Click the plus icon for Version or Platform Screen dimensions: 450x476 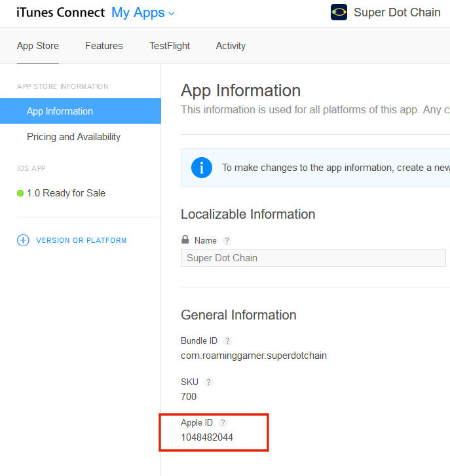click(23, 240)
